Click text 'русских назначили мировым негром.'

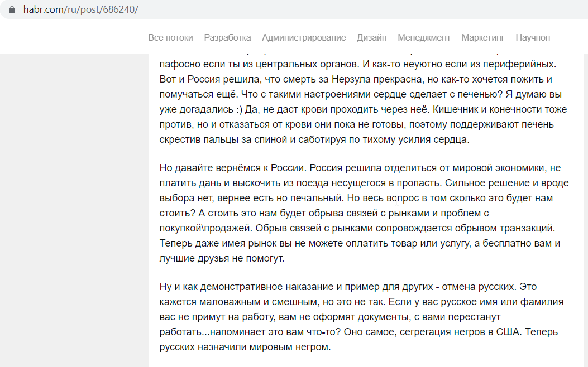(245, 347)
